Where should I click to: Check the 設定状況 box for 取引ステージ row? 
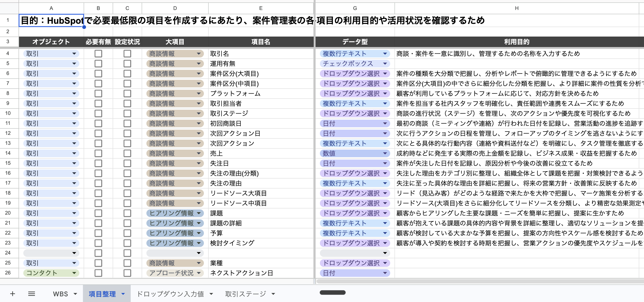(x=127, y=114)
